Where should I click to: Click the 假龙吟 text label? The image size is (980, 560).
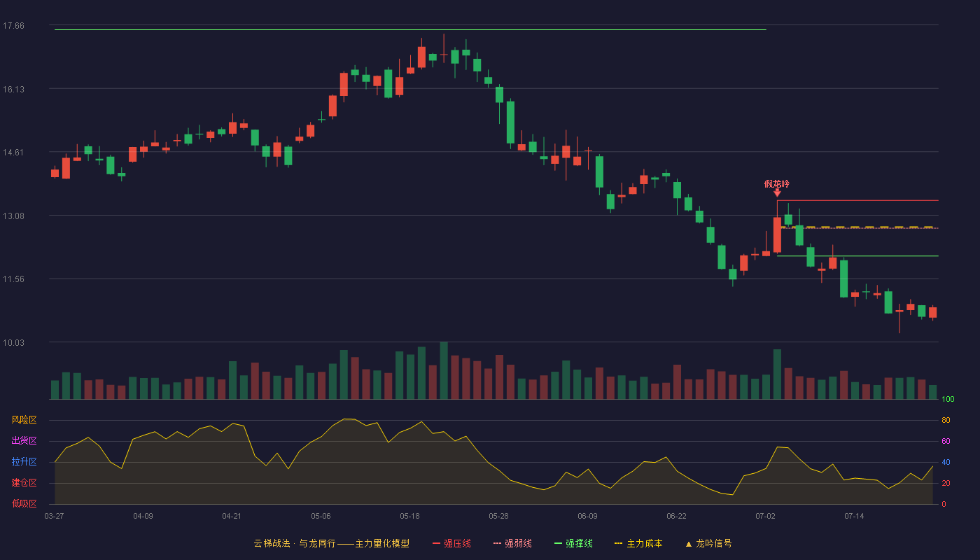click(x=777, y=183)
